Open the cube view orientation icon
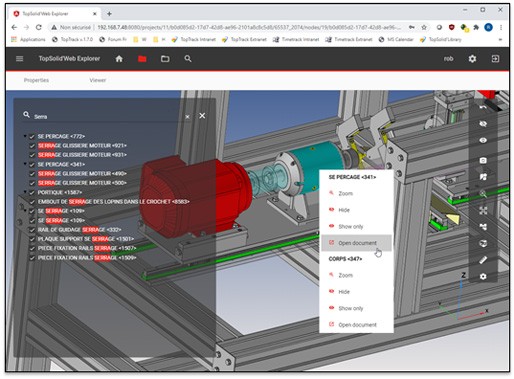The width and height of the screenshot is (514, 379). coord(483,243)
